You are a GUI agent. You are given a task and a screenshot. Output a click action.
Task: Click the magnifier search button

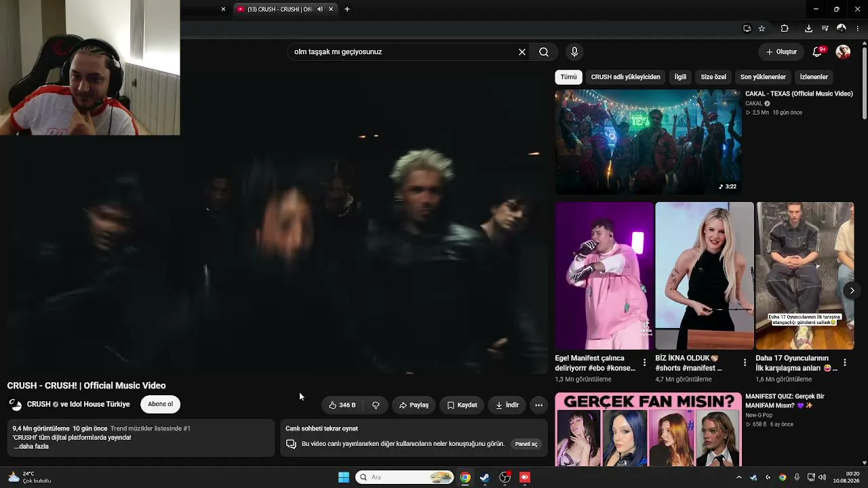pyautogui.click(x=544, y=52)
